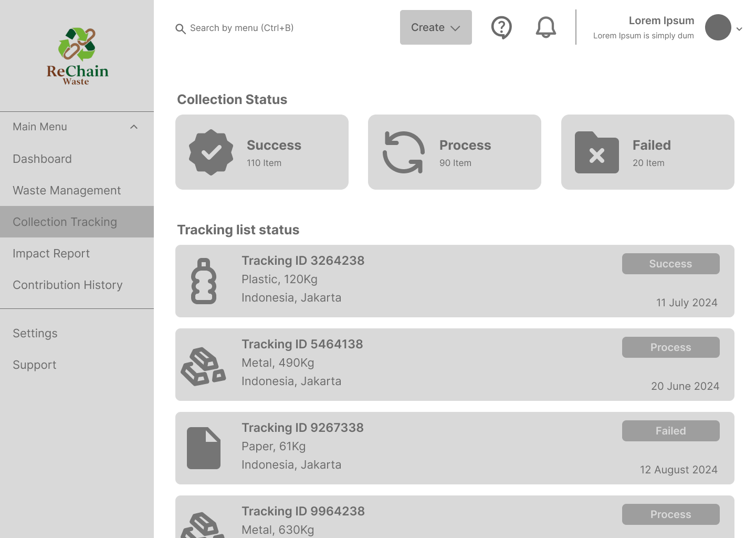The height and width of the screenshot is (538, 756).
Task: Open Contribution History page
Action: 68,285
